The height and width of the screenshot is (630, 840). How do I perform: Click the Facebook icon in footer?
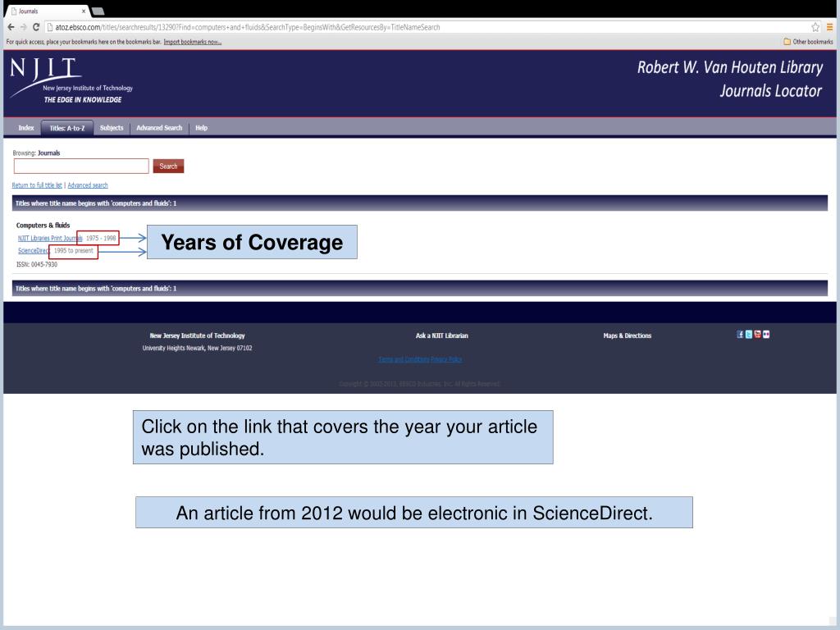point(740,335)
